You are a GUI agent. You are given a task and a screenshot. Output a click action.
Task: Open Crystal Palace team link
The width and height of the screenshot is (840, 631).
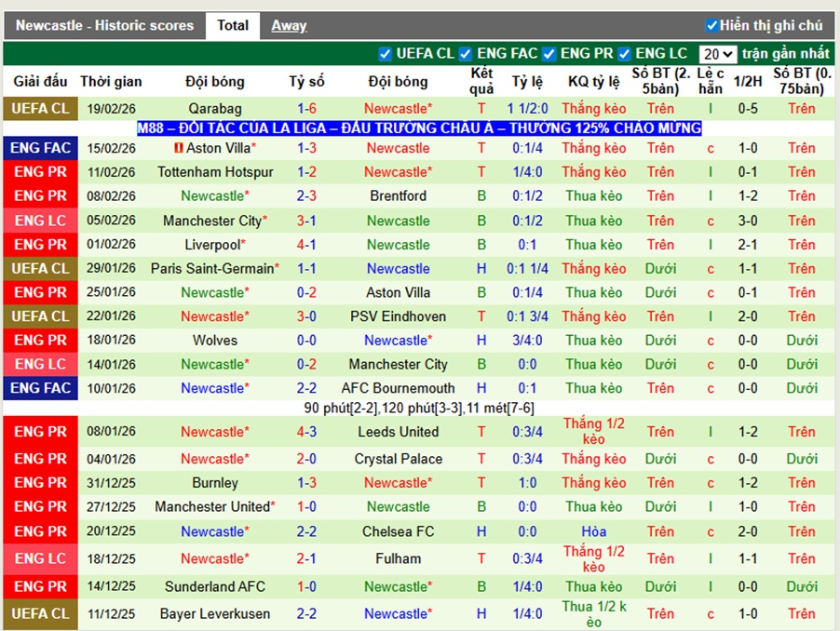398,459
